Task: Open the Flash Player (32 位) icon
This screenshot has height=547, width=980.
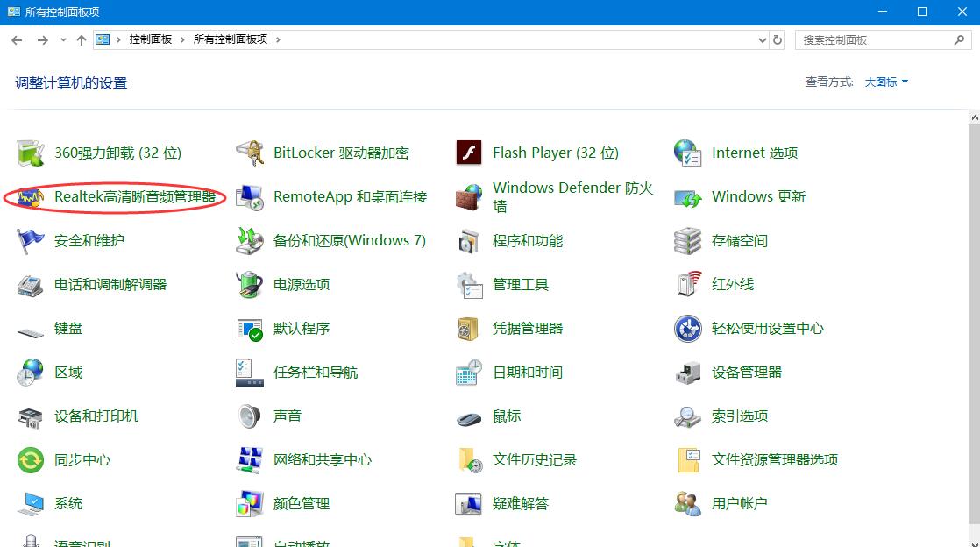Action: [469, 153]
